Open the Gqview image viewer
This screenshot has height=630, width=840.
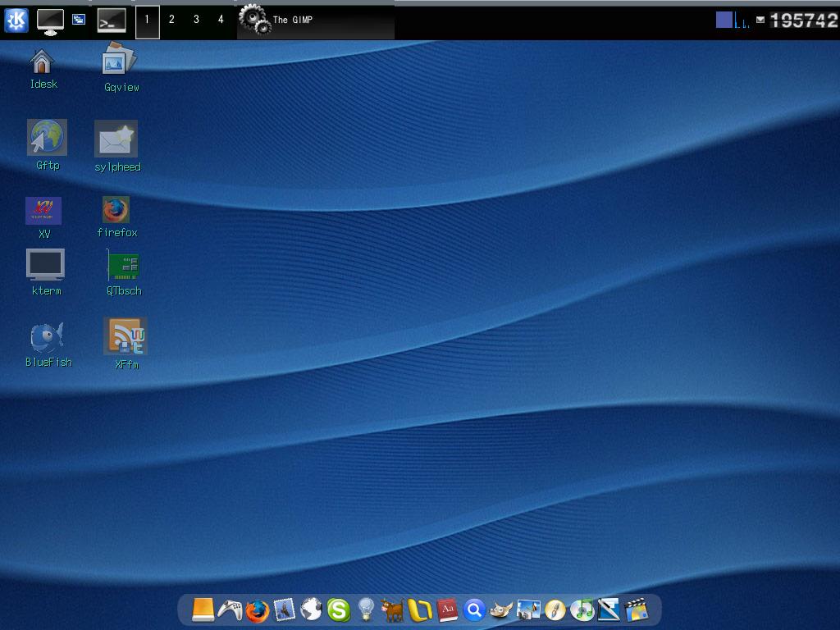[119, 62]
